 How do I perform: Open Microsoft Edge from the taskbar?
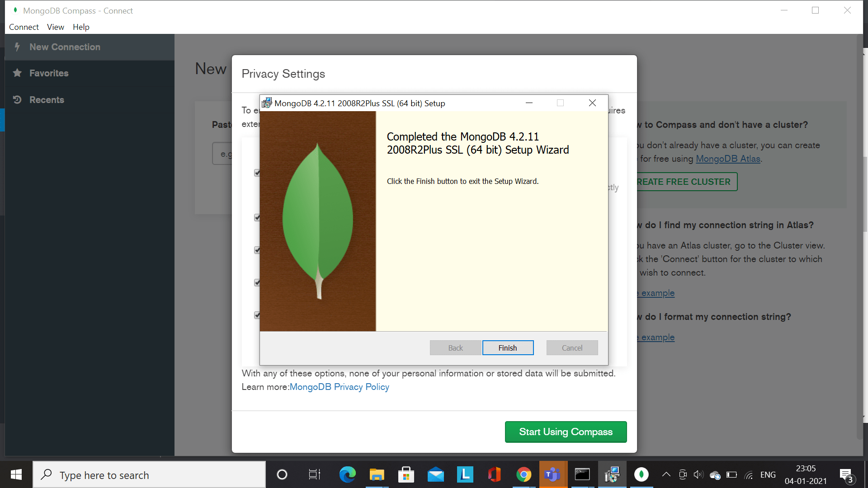click(x=347, y=474)
